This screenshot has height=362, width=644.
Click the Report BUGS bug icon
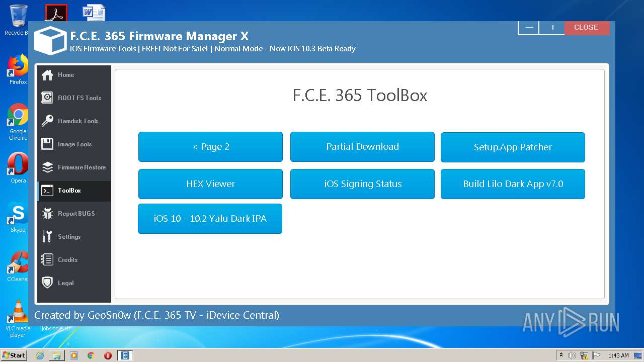[47, 214]
